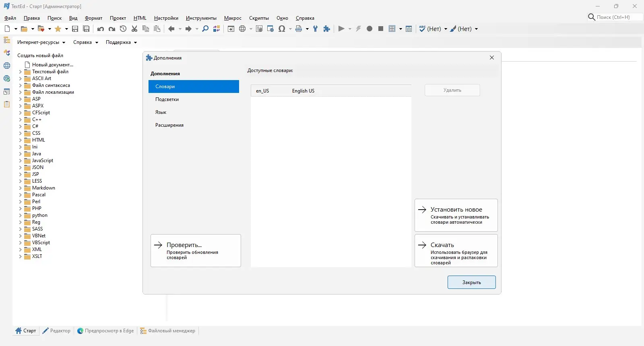Open the Инструменты menu
Image resolution: width=644 pixels, height=346 pixels.
click(x=201, y=18)
